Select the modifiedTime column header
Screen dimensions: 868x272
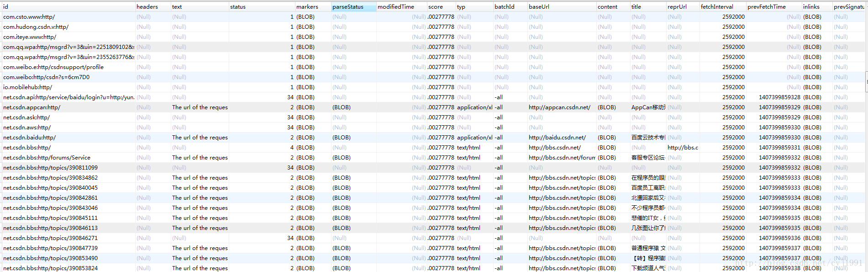402,6
